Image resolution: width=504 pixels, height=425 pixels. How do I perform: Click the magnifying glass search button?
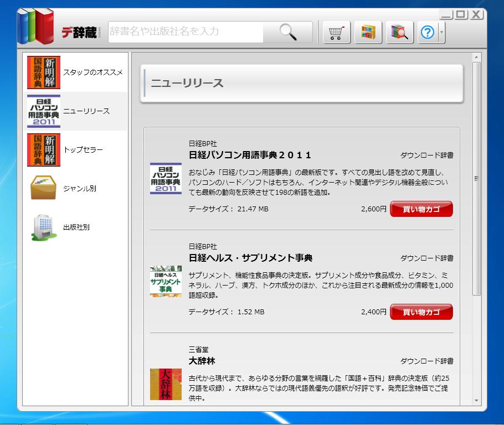[x=287, y=32]
